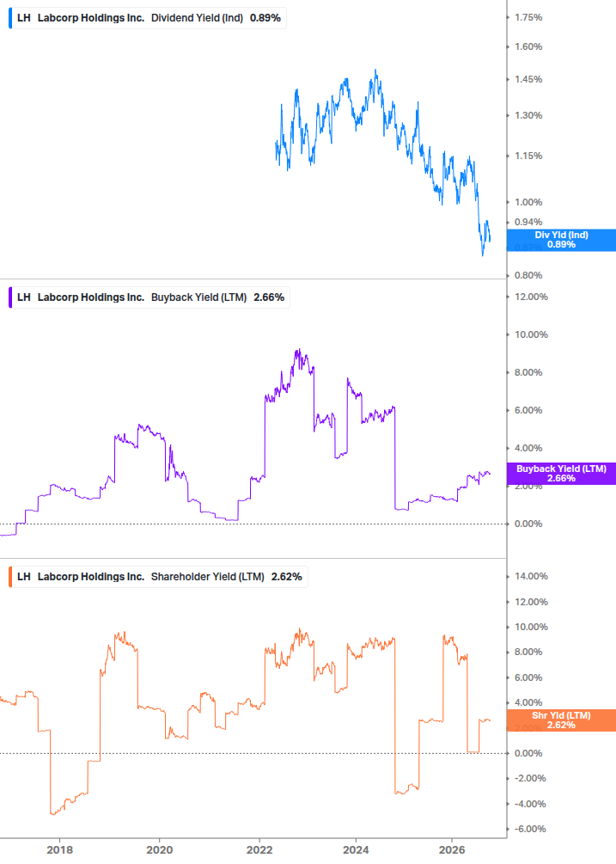Click the 10.00% label on shareholder yield axis
Viewport: 616px width, 864px height.
(x=531, y=627)
